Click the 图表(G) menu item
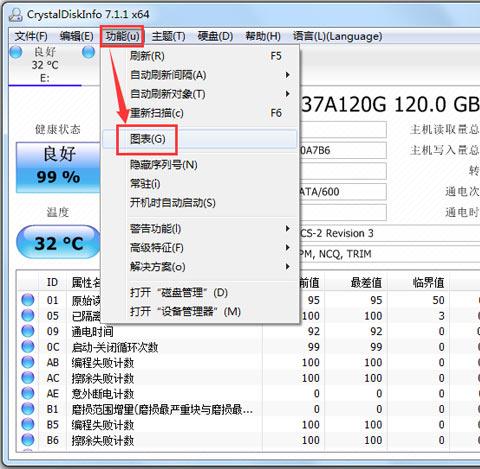This screenshot has width=480, height=469. tap(199, 139)
